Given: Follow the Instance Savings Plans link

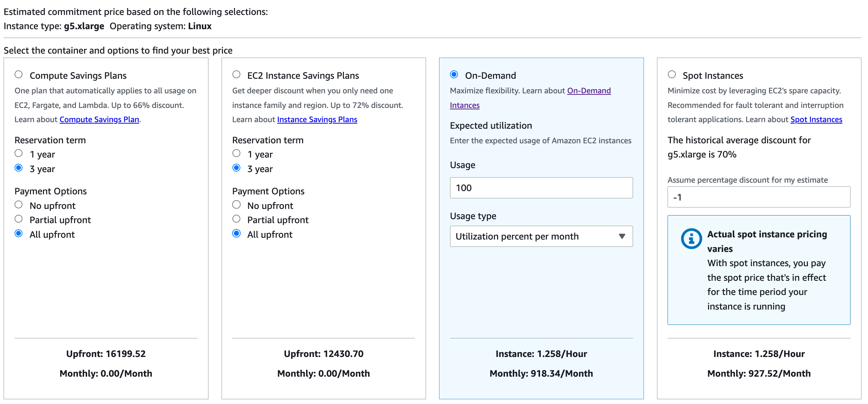Looking at the screenshot, I should point(316,119).
